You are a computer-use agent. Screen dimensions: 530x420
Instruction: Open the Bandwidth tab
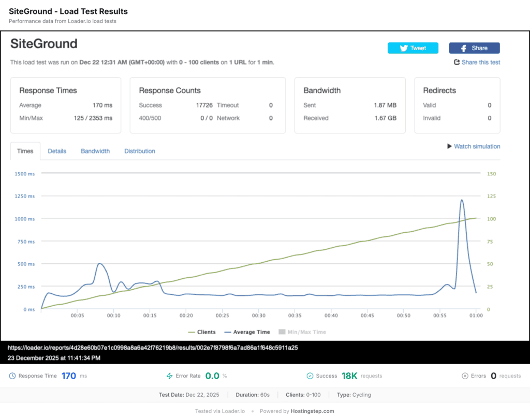(95, 151)
